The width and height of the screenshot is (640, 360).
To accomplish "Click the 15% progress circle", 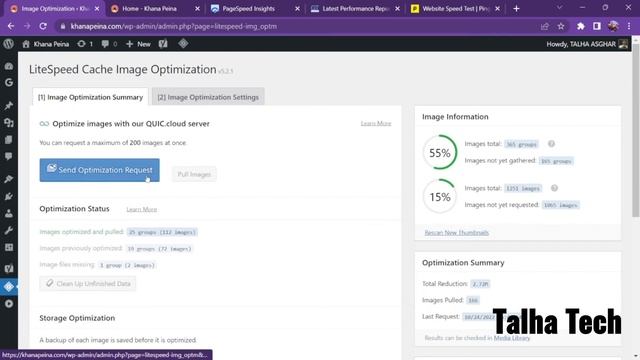I will click(440, 197).
